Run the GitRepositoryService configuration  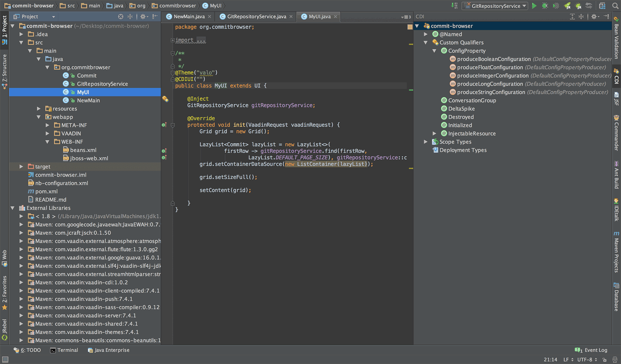[x=534, y=6]
